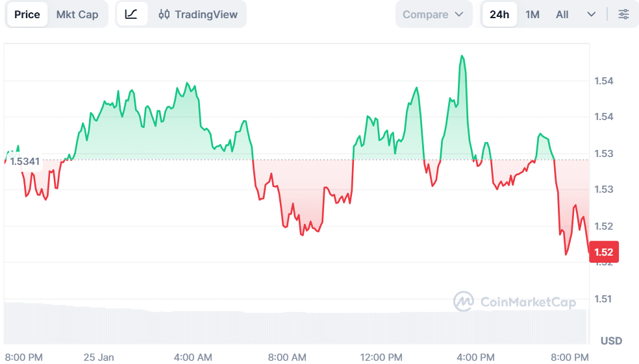
Task: Switch the chart range to 1M
Action: click(532, 14)
